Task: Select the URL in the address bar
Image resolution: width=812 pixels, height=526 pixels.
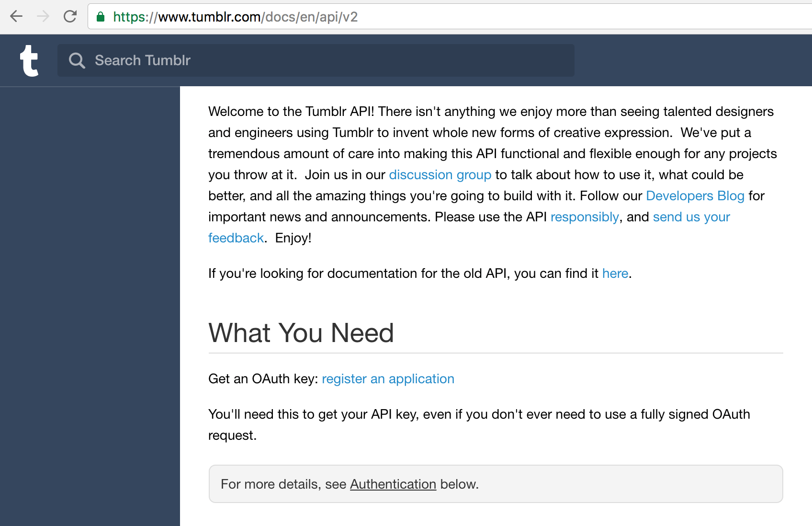Action: click(x=234, y=16)
